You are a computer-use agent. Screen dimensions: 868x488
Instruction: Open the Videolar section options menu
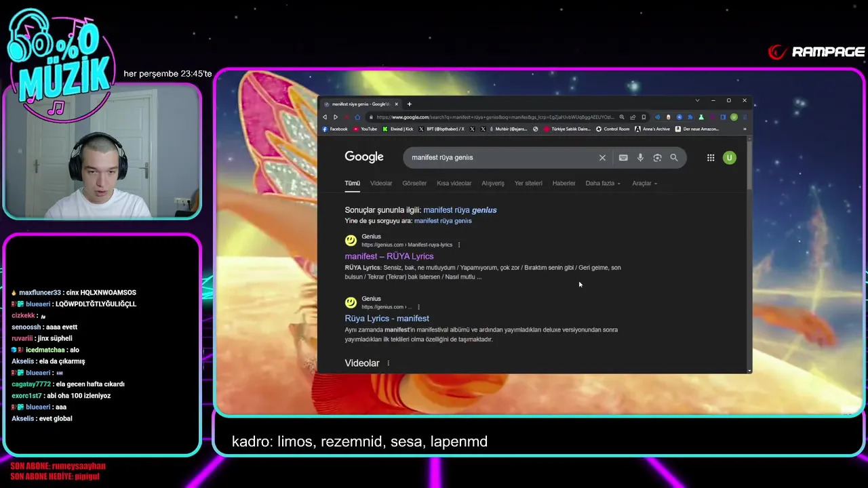click(389, 363)
